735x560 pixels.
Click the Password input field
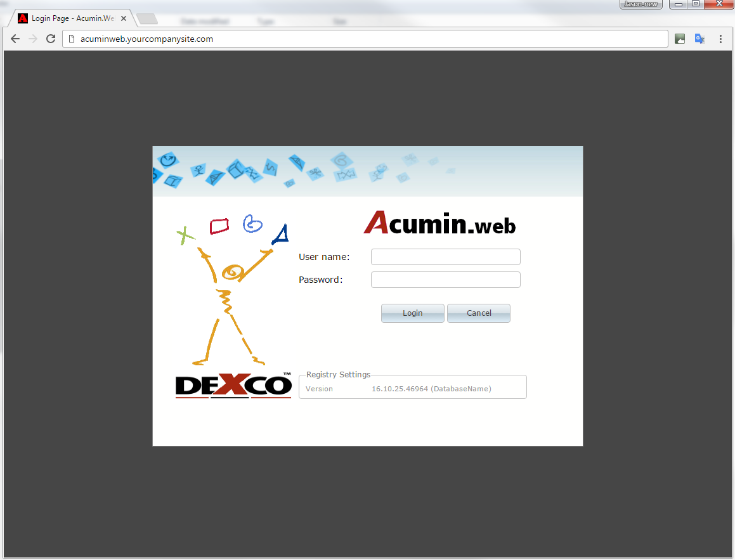445,280
